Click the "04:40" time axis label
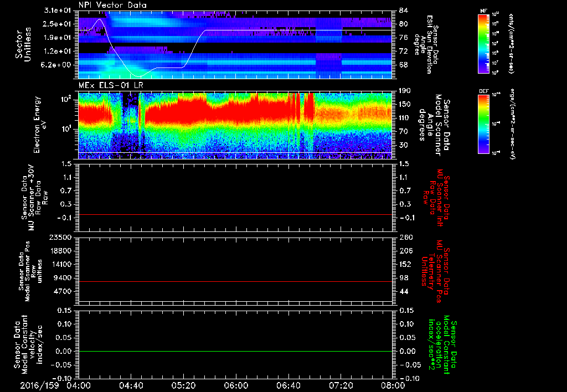The width and height of the screenshot is (567, 392). pos(131,385)
